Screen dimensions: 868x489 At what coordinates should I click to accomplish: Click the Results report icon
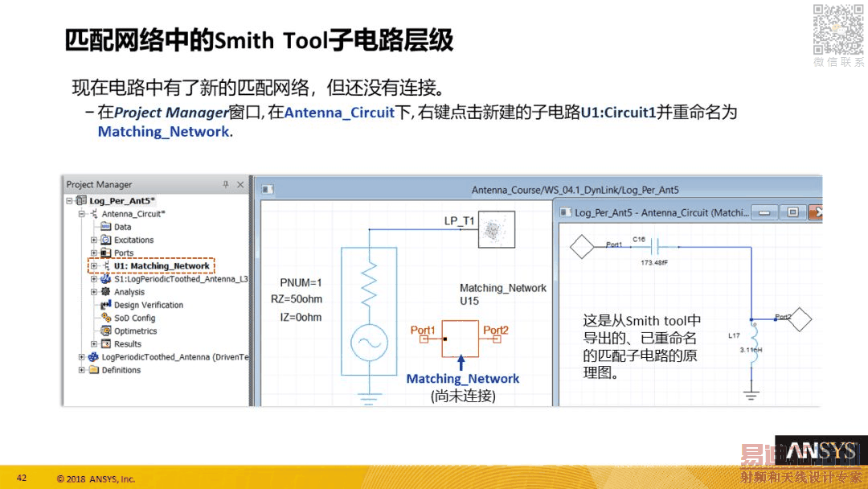coord(106,344)
